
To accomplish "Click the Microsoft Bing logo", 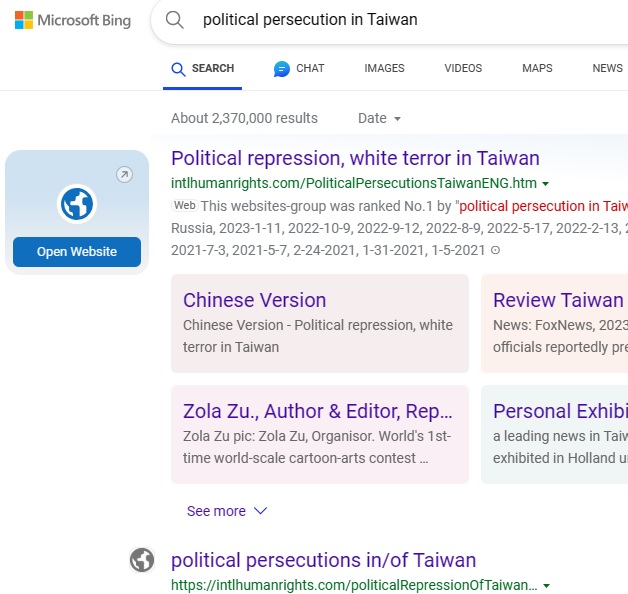I will pyautogui.click(x=72, y=20).
